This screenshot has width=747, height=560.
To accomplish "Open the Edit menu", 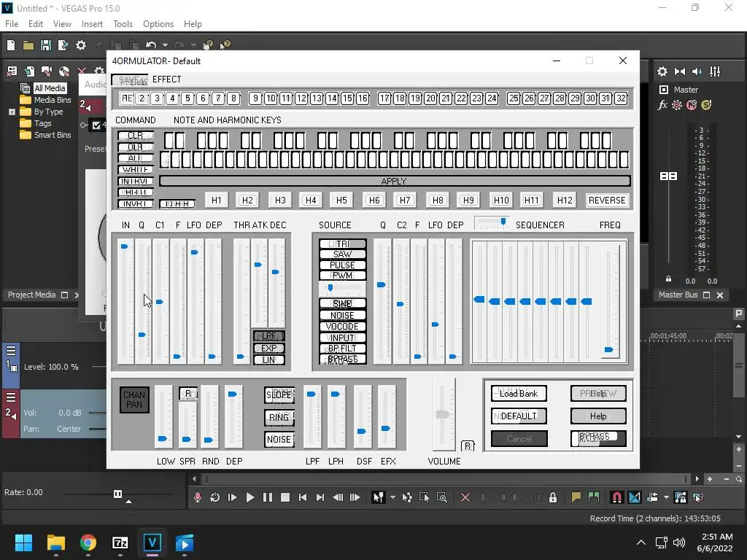I will point(35,24).
